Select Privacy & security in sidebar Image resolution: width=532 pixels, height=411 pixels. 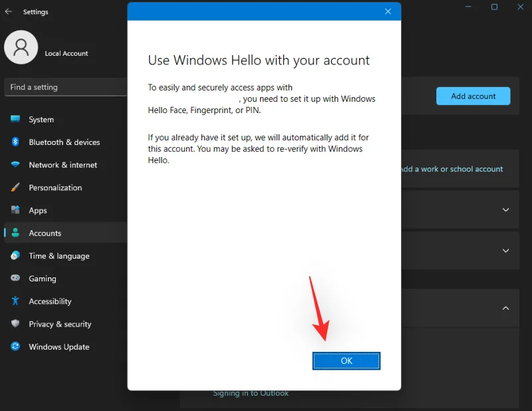[x=66, y=324]
